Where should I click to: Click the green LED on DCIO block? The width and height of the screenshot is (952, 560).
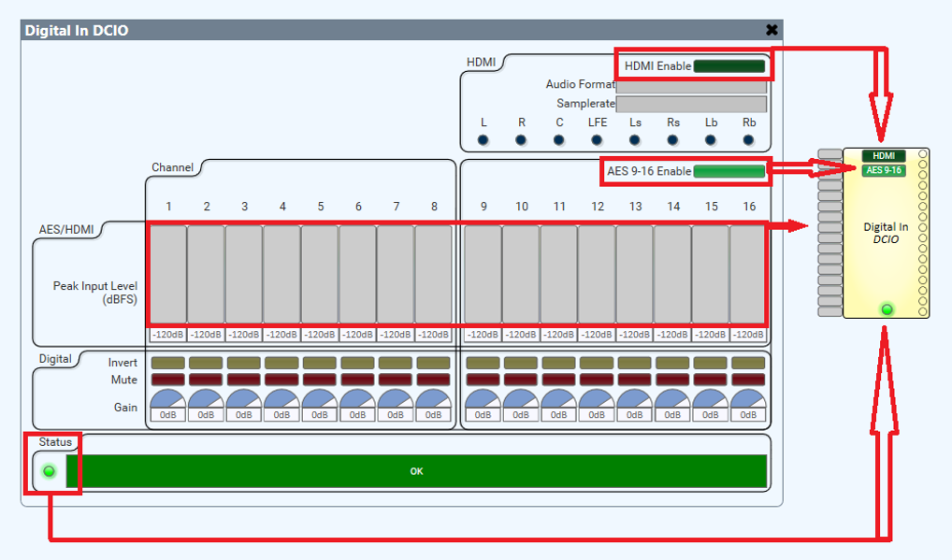pos(887,309)
